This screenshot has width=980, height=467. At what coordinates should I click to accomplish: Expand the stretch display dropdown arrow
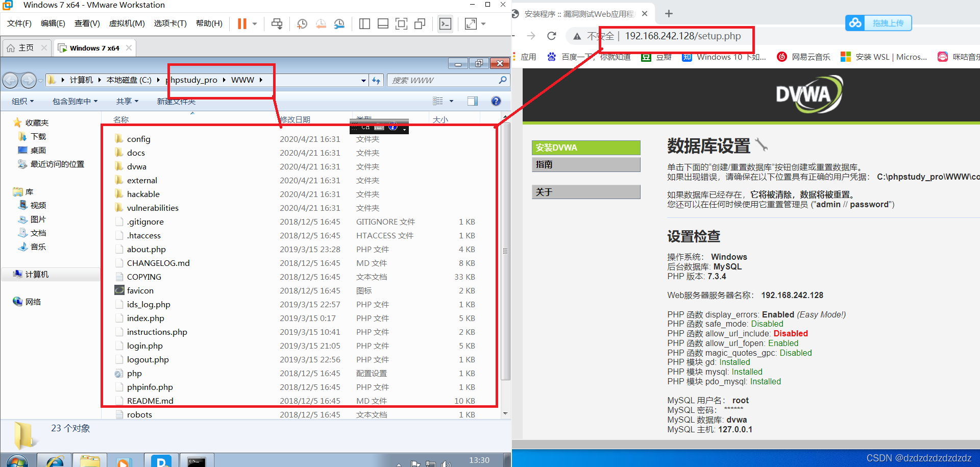click(483, 23)
